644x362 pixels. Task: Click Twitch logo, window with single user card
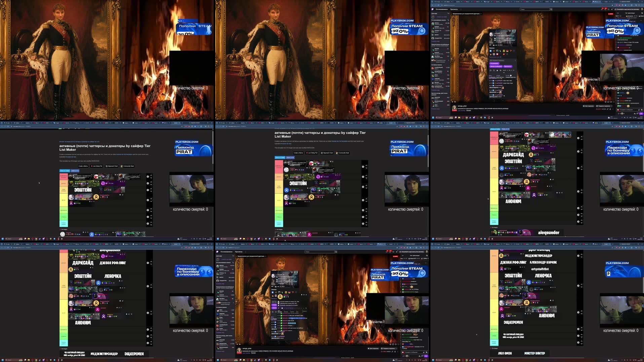[x=432, y=9]
